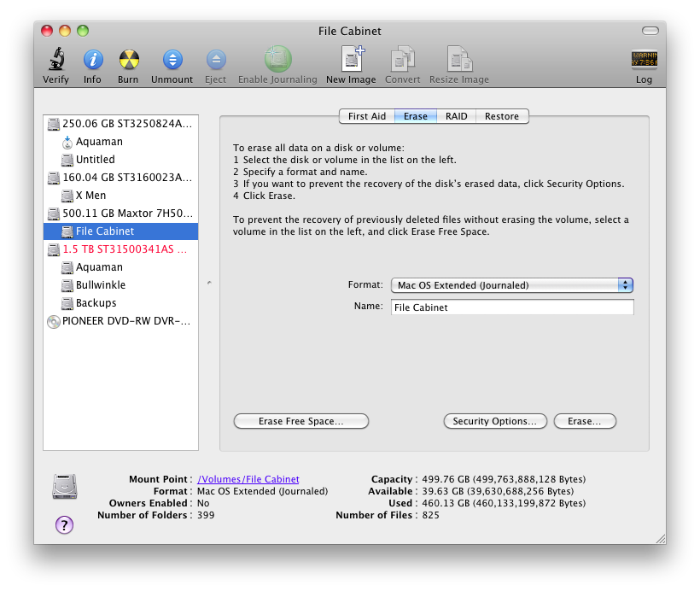Click the Available value 39.63 GB
Screen dimensions: 700x591
click(x=498, y=491)
